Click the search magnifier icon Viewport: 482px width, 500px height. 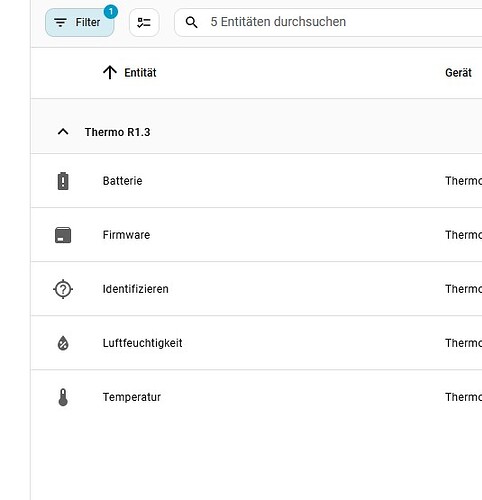[192, 22]
